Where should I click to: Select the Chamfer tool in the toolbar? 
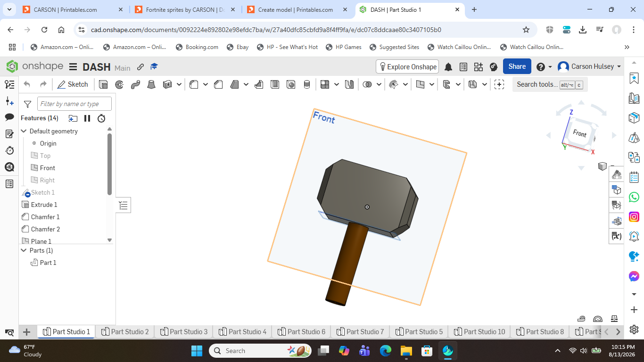coord(218,84)
